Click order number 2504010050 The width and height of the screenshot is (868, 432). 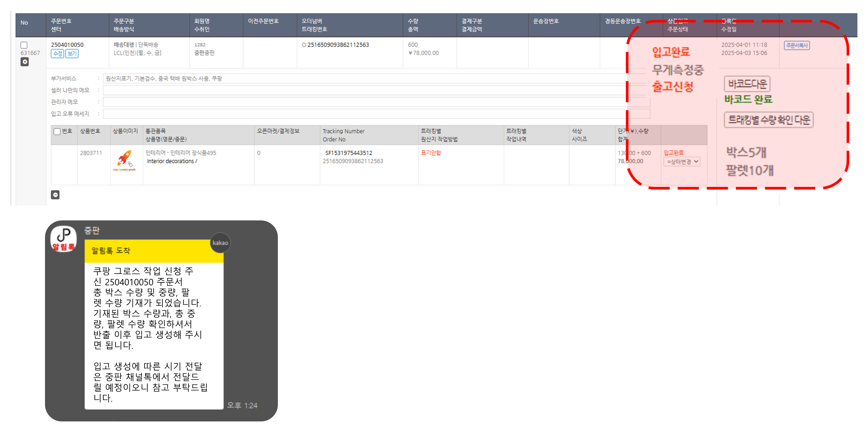tap(67, 45)
